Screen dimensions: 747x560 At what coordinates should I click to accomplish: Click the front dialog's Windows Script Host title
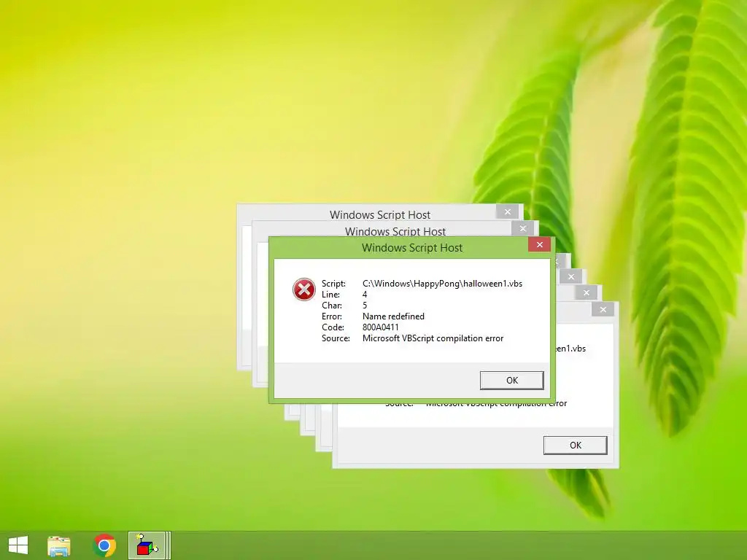412,248
